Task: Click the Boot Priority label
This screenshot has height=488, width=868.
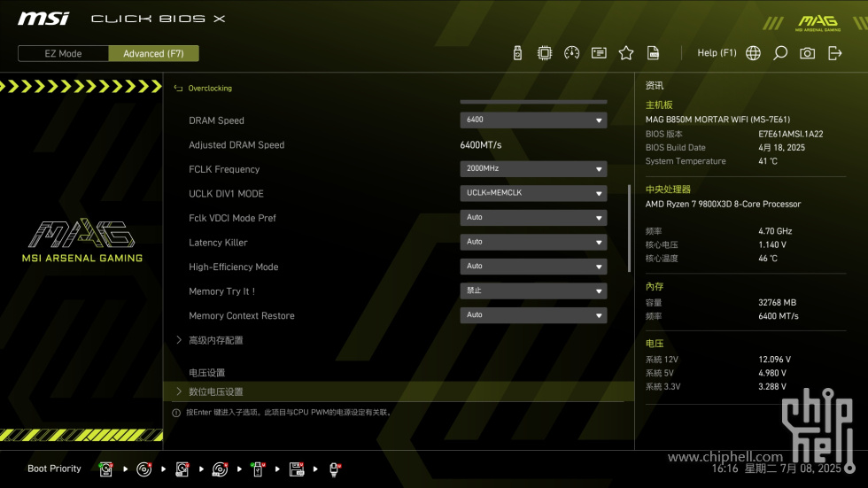Action: click(x=54, y=469)
